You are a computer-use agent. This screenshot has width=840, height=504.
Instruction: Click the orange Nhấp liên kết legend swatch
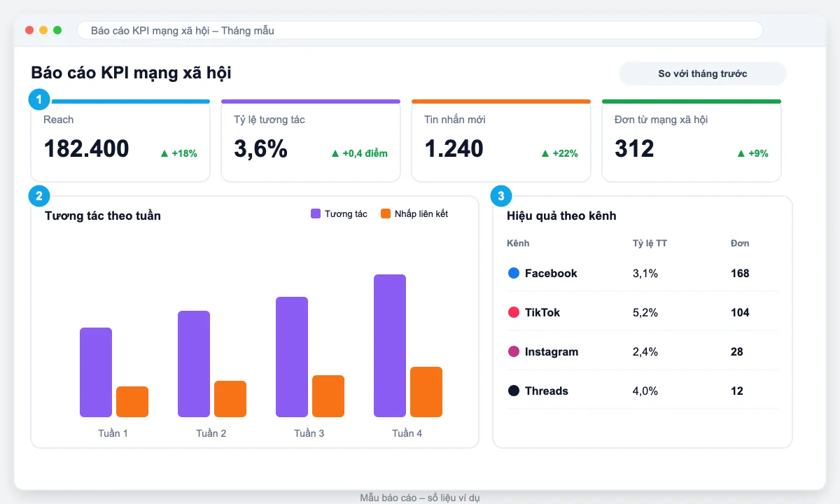click(386, 213)
